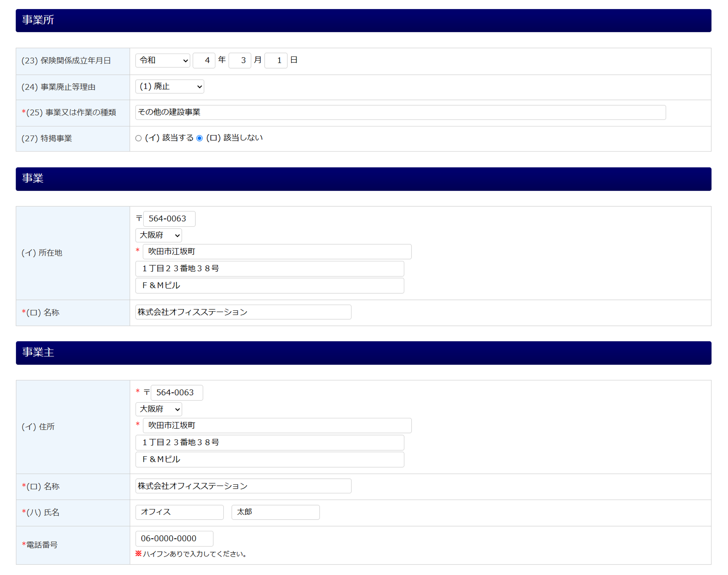Viewport: 728px width, 575px height.
Task: Click the year field containing 4
Action: (x=204, y=60)
